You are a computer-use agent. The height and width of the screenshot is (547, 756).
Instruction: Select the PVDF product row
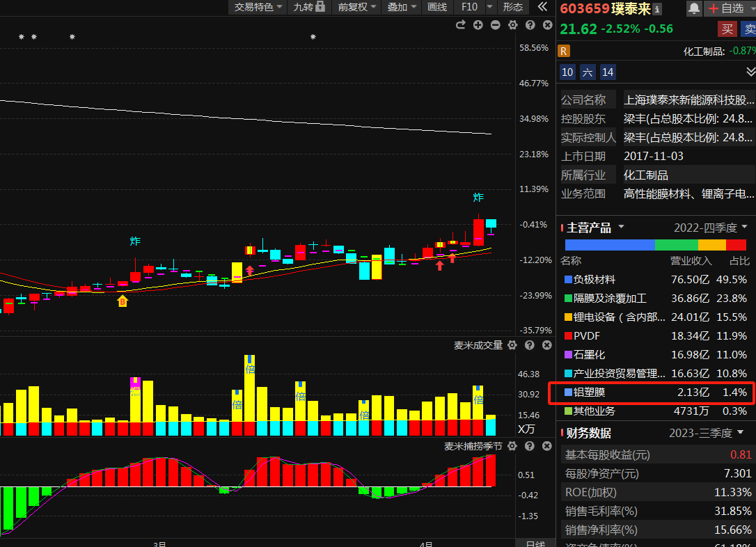pos(656,336)
